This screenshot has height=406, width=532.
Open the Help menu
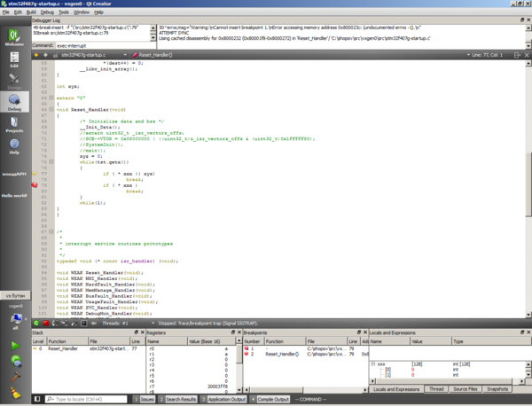[98, 12]
